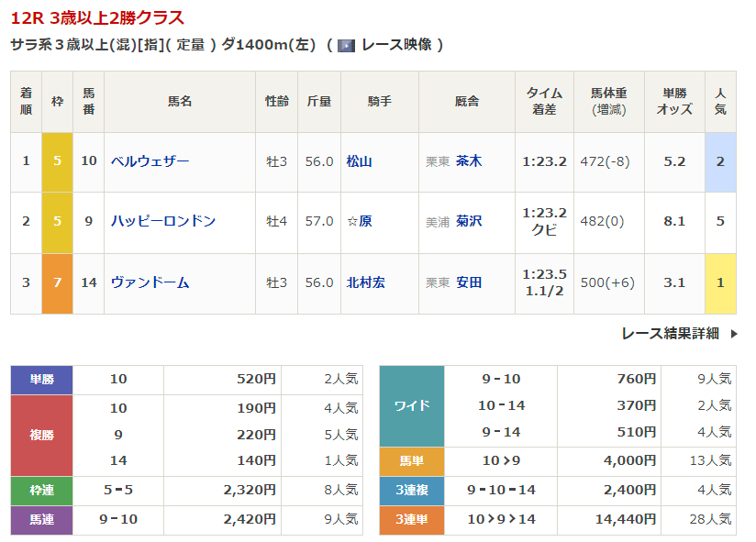Open trainer 安田 profile
The width and height of the screenshot is (756, 542).
click(469, 282)
